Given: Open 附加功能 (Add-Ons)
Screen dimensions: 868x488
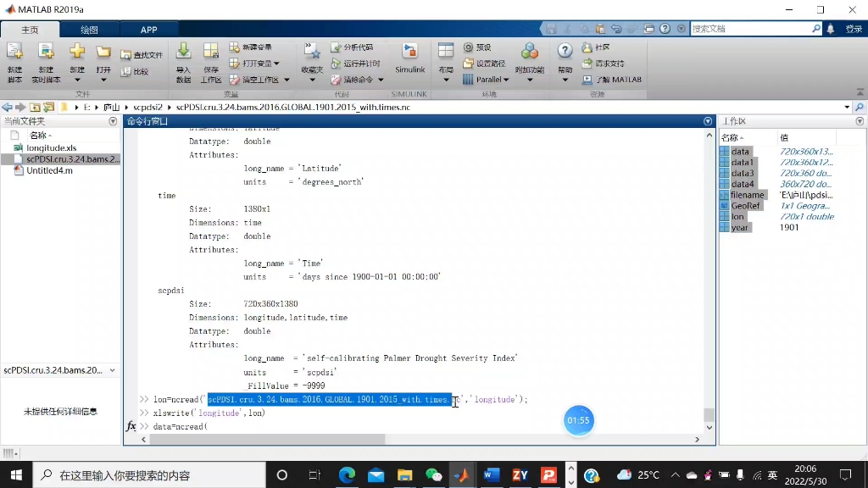Looking at the screenshot, I should (529, 63).
